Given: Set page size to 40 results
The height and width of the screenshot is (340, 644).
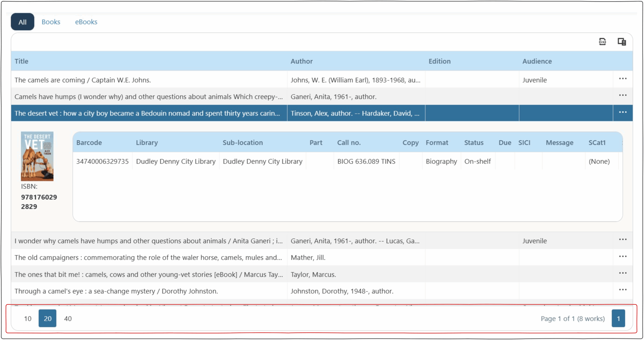Looking at the screenshot, I should click(68, 319).
